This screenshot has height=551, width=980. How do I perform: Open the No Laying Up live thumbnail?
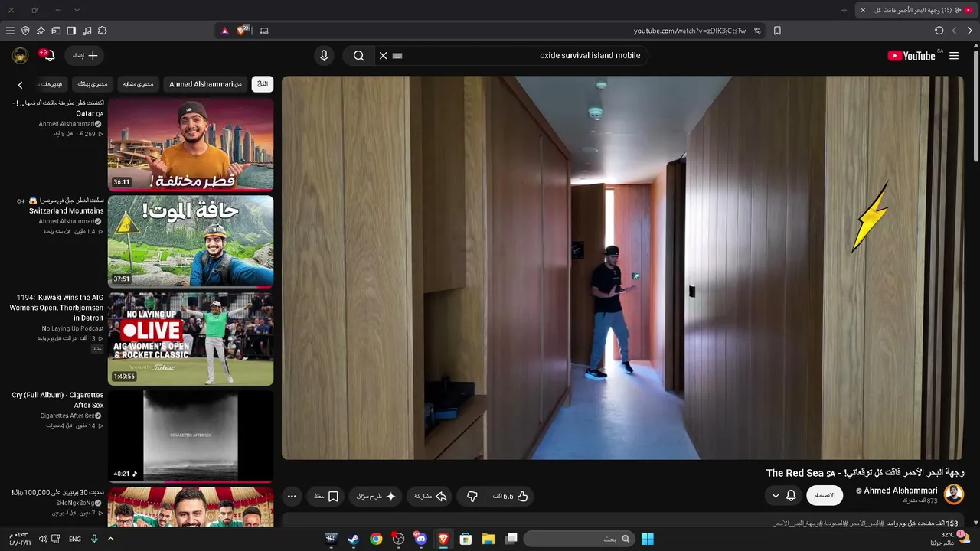(191, 339)
